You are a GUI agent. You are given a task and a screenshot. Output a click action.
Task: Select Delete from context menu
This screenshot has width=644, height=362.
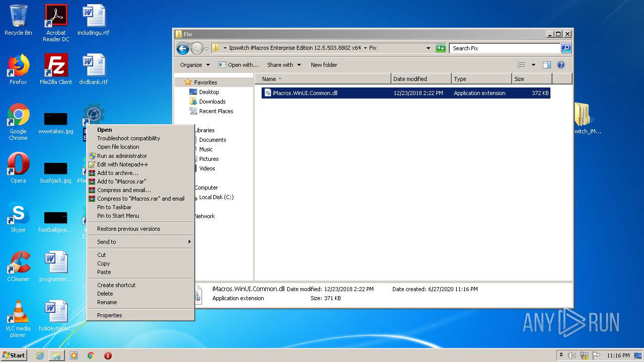tap(141, 294)
